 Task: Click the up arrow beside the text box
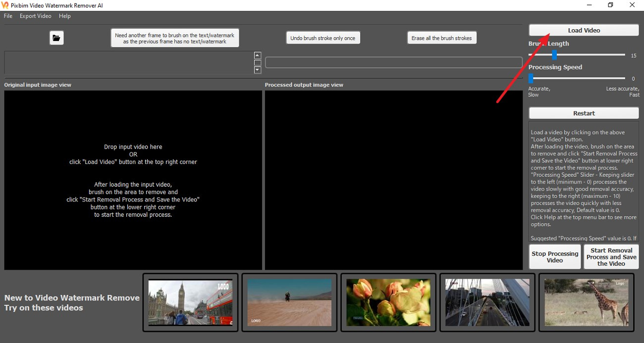pos(257,55)
